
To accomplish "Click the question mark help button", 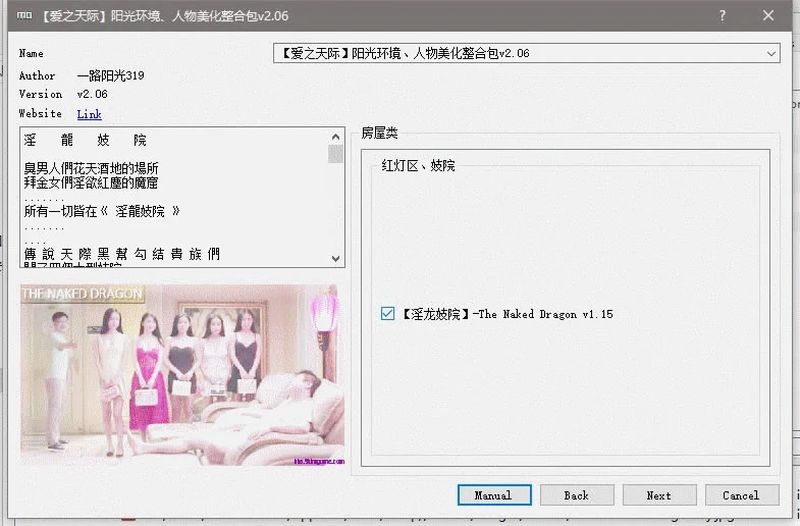I will 722,16.
